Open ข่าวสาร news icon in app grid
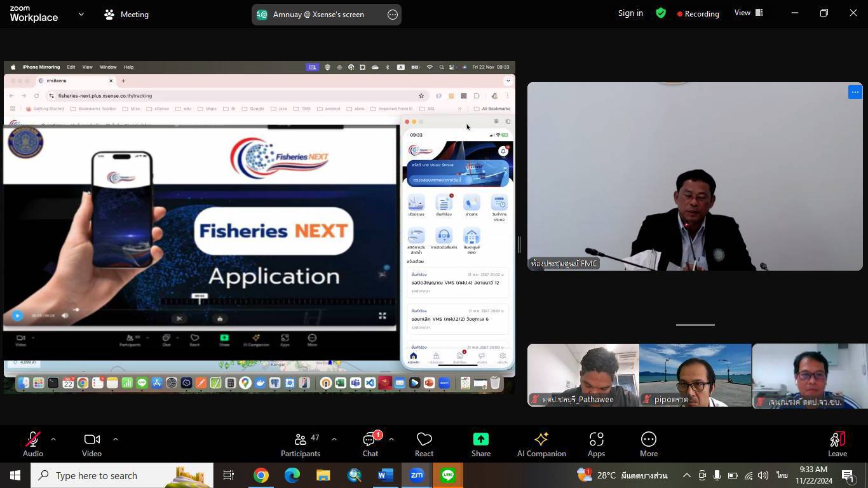 click(471, 206)
